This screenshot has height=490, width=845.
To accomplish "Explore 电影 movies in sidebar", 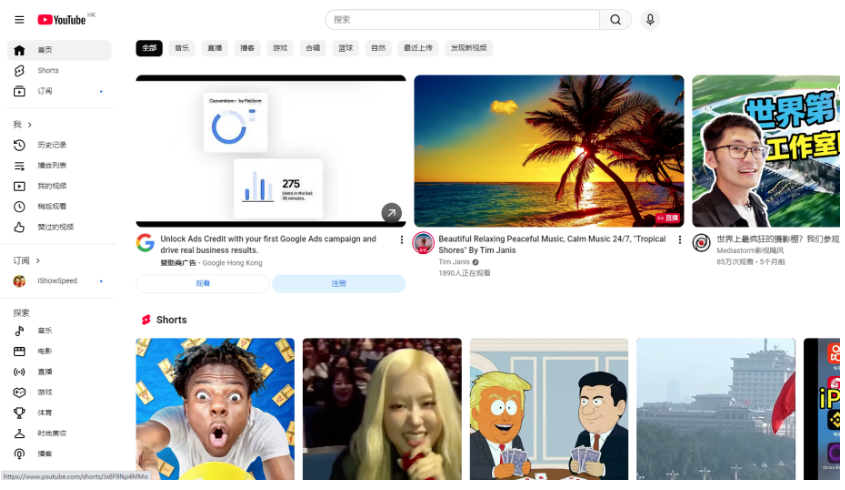I will [x=59, y=351].
